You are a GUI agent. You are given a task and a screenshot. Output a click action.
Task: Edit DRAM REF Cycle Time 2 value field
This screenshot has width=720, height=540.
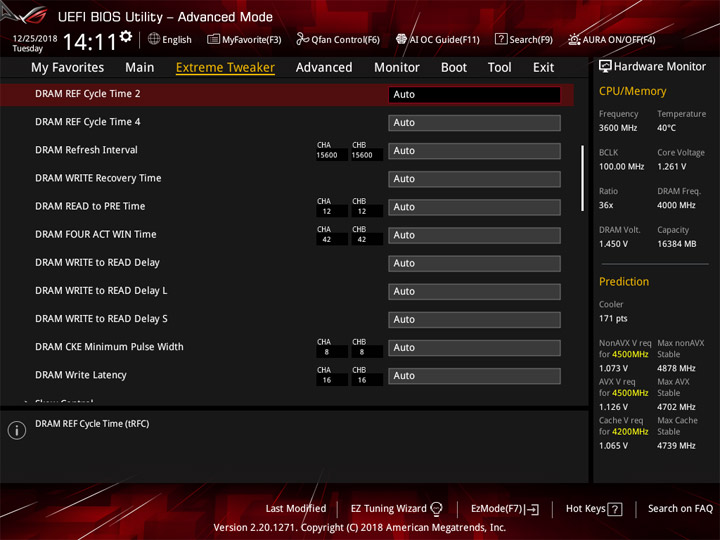(x=474, y=95)
